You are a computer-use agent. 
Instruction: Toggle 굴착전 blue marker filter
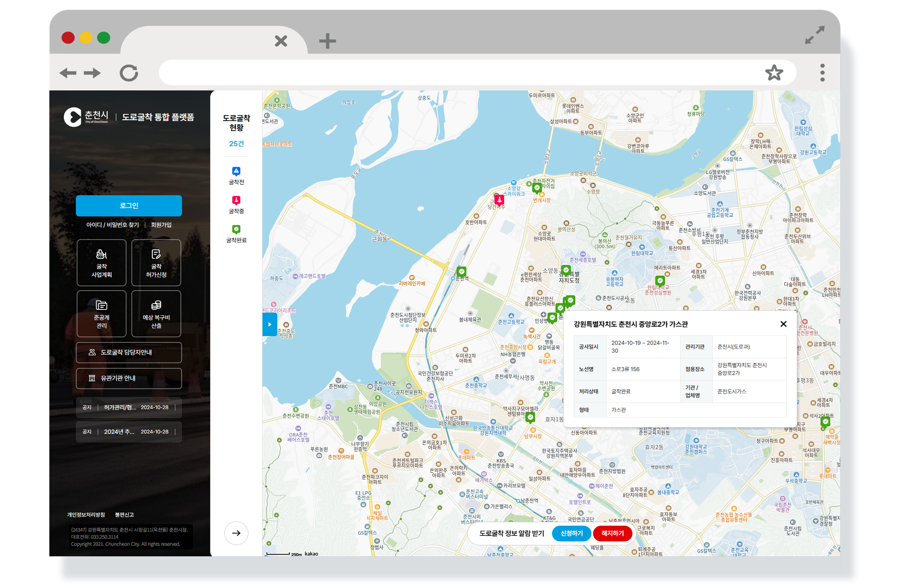tap(236, 176)
